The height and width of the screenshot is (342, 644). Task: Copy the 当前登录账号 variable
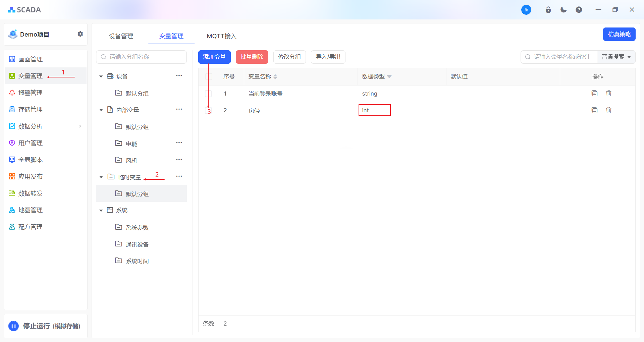click(594, 93)
